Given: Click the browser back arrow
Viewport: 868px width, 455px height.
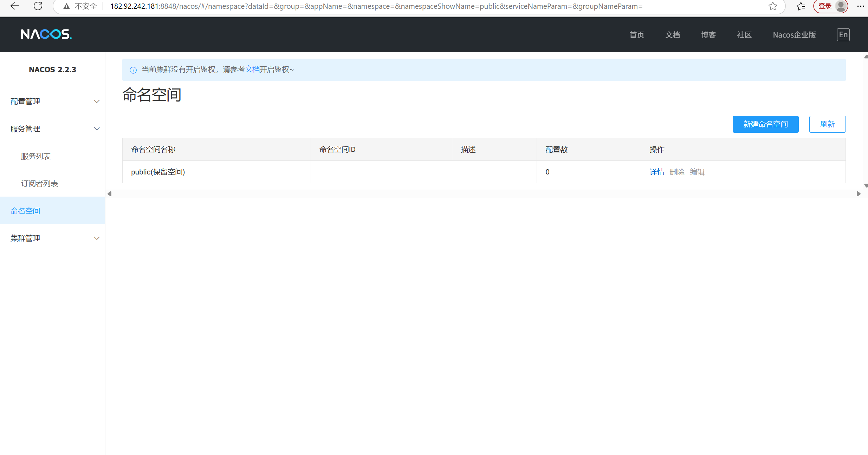Looking at the screenshot, I should point(15,6).
